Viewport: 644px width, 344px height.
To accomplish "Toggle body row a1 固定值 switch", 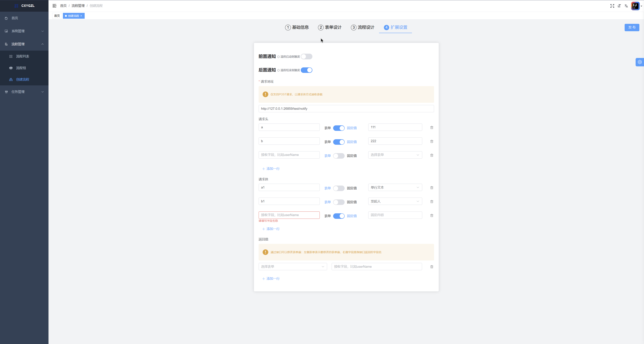I will pyautogui.click(x=339, y=188).
